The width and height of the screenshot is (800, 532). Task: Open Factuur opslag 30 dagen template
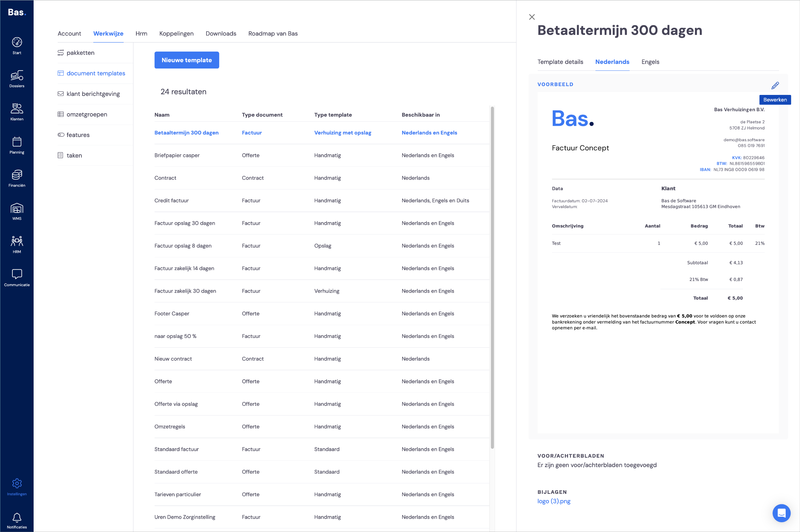(x=322, y=223)
